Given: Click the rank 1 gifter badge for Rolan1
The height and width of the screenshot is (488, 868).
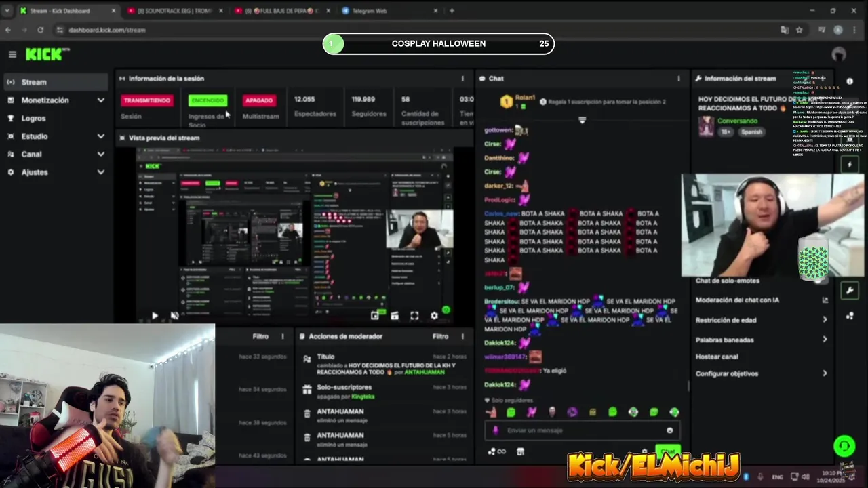Looking at the screenshot, I should 506,102.
